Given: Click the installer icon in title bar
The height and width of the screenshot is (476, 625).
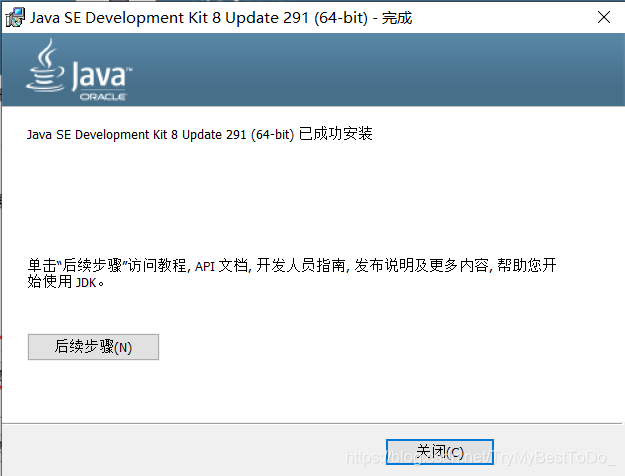Looking at the screenshot, I should tap(15, 18).
